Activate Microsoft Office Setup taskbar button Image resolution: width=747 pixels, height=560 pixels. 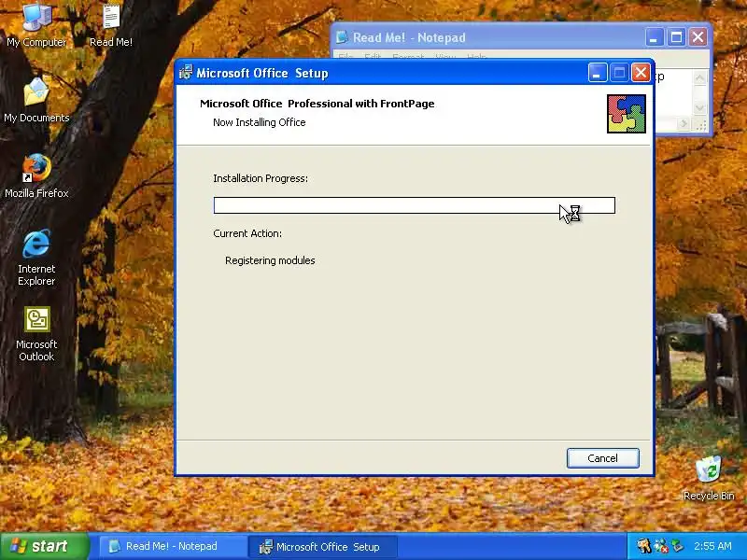click(x=322, y=547)
